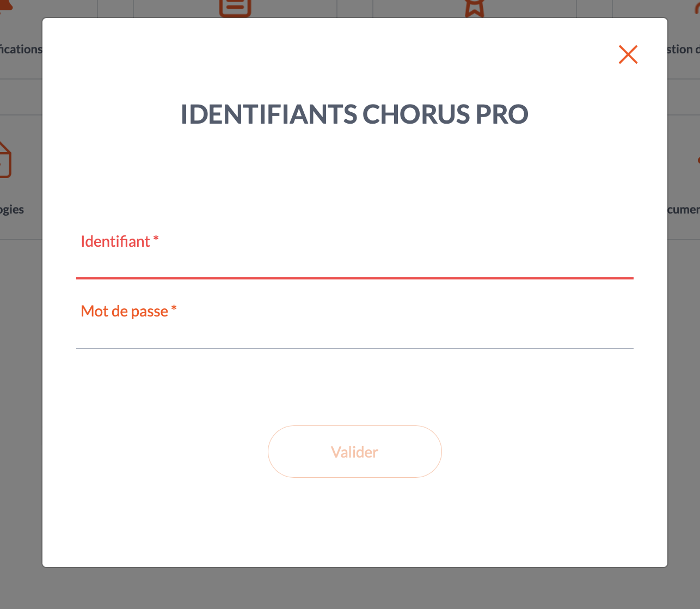Close the Identifiants Chorus Pro dialog

tap(628, 54)
